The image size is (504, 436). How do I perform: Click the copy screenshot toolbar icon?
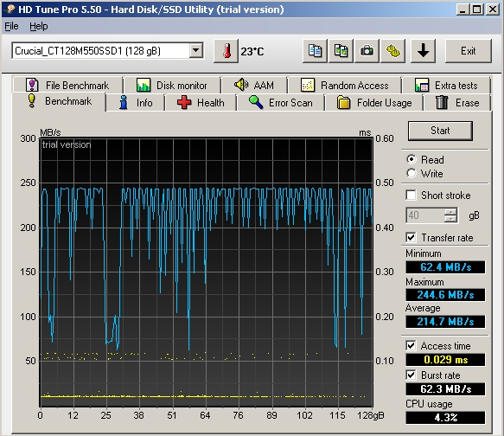point(341,51)
